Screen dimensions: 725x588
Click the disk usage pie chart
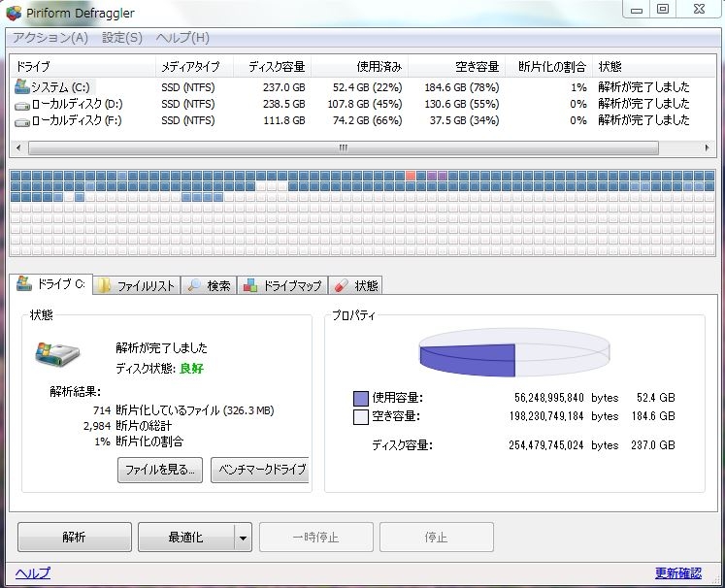[x=514, y=353]
